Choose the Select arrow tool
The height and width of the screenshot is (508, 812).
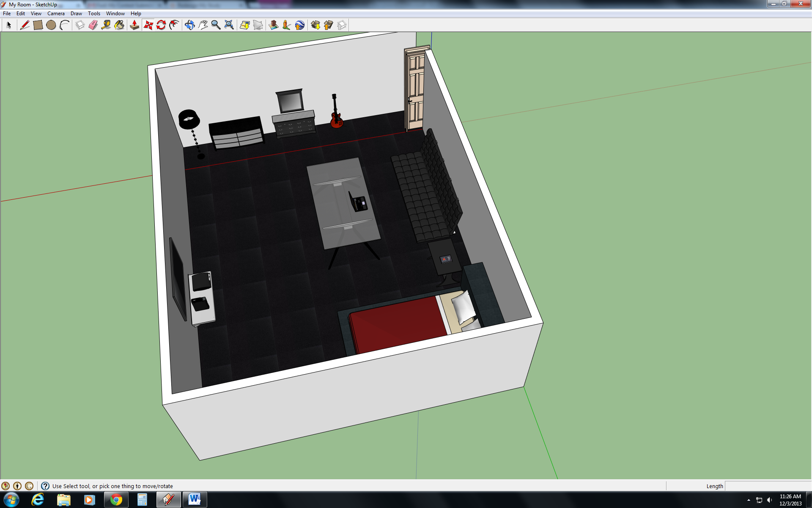pyautogui.click(x=9, y=25)
